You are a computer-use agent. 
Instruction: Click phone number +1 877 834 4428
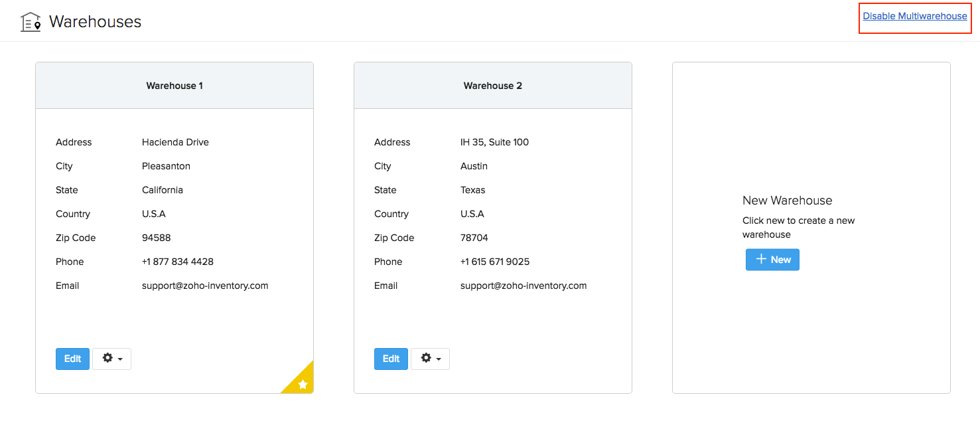tap(178, 262)
